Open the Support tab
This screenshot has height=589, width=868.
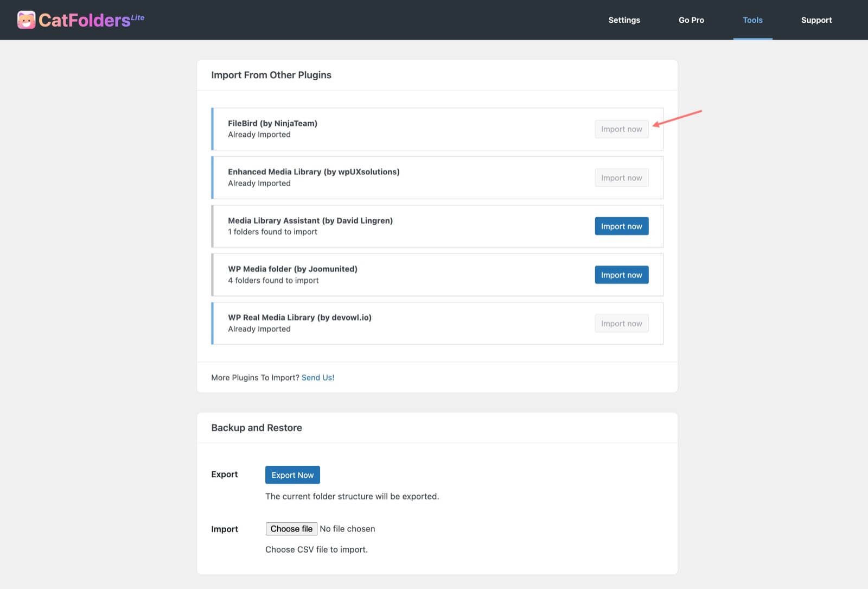(816, 20)
